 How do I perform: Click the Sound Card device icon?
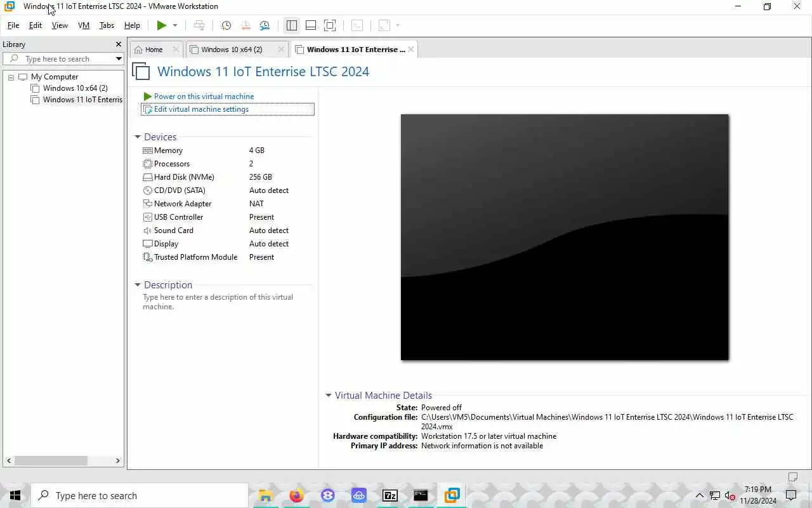(148, 231)
